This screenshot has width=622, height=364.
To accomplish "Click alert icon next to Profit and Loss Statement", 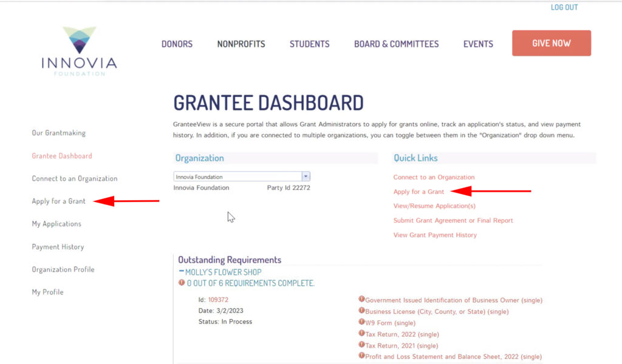I will pyautogui.click(x=361, y=356).
